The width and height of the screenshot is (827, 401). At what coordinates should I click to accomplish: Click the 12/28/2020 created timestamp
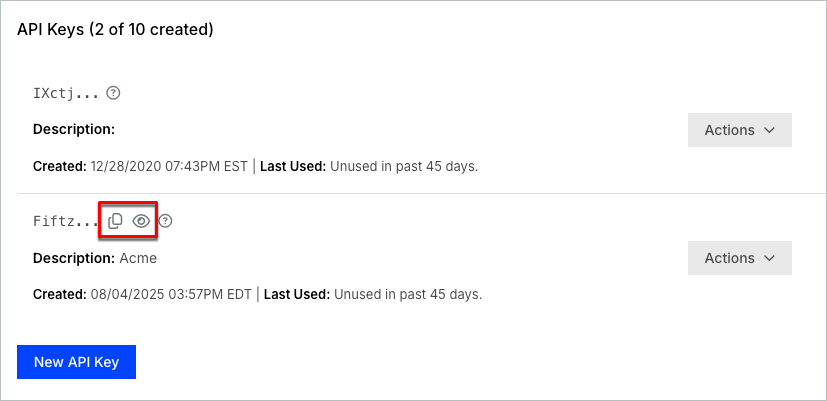[169, 167]
